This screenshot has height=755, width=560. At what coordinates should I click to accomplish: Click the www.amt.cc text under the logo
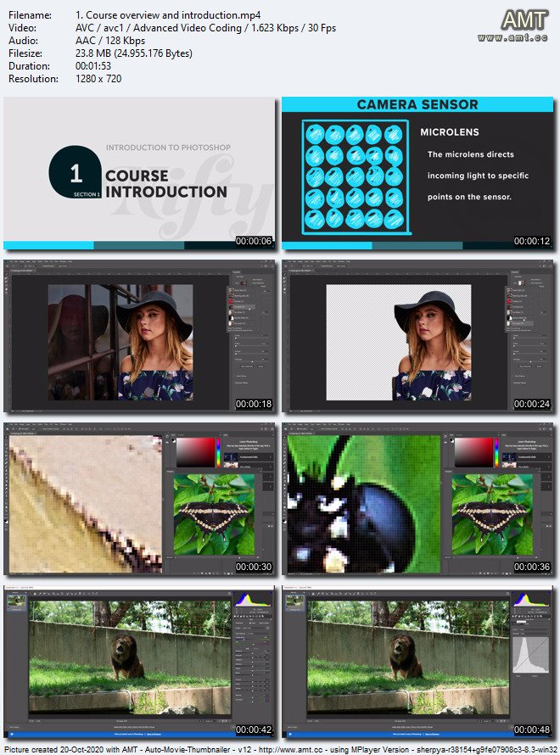click(512, 37)
